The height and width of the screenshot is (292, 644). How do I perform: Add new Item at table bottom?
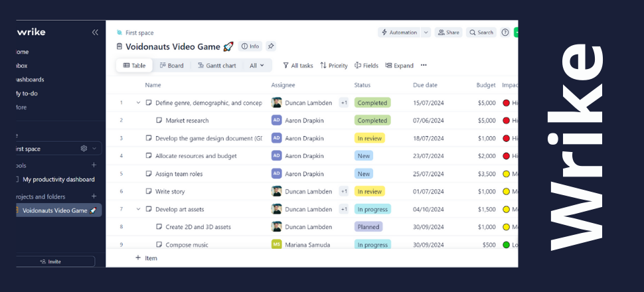click(146, 258)
